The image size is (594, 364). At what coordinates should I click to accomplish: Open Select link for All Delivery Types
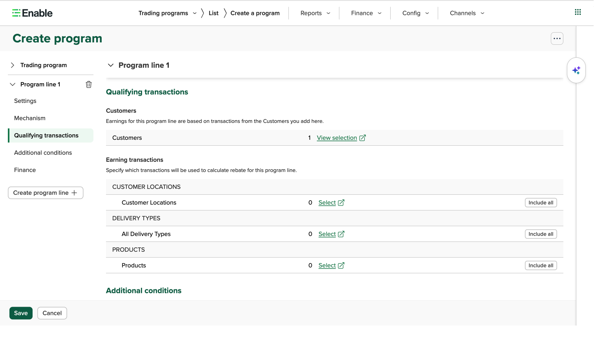click(327, 234)
